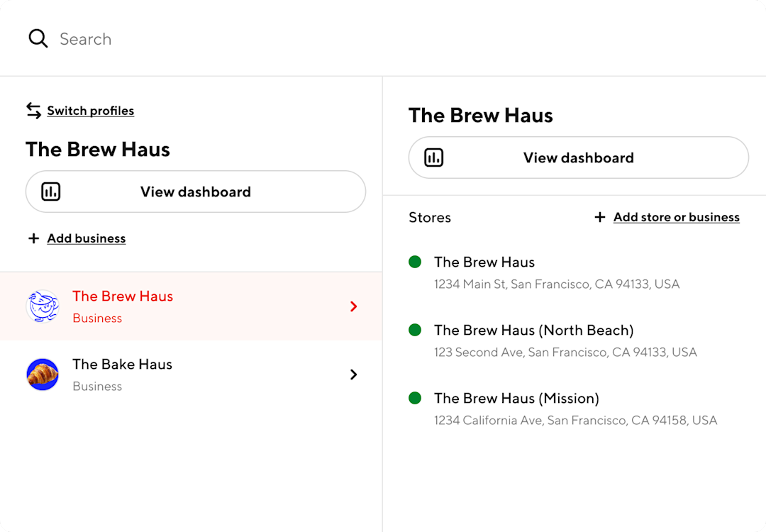The height and width of the screenshot is (532, 766).
Task: Click plus icon beside Add store or business
Action: click(x=600, y=217)
